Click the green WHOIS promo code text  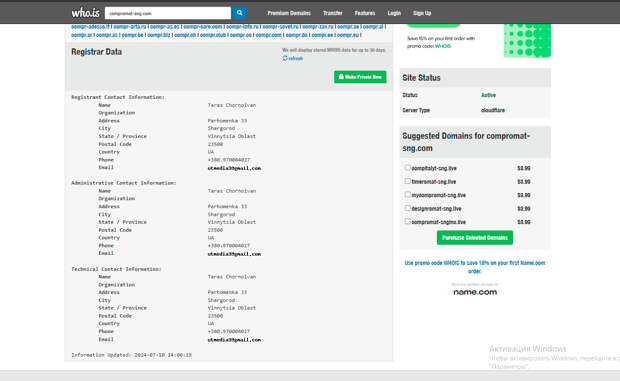(x=442, y=46)
